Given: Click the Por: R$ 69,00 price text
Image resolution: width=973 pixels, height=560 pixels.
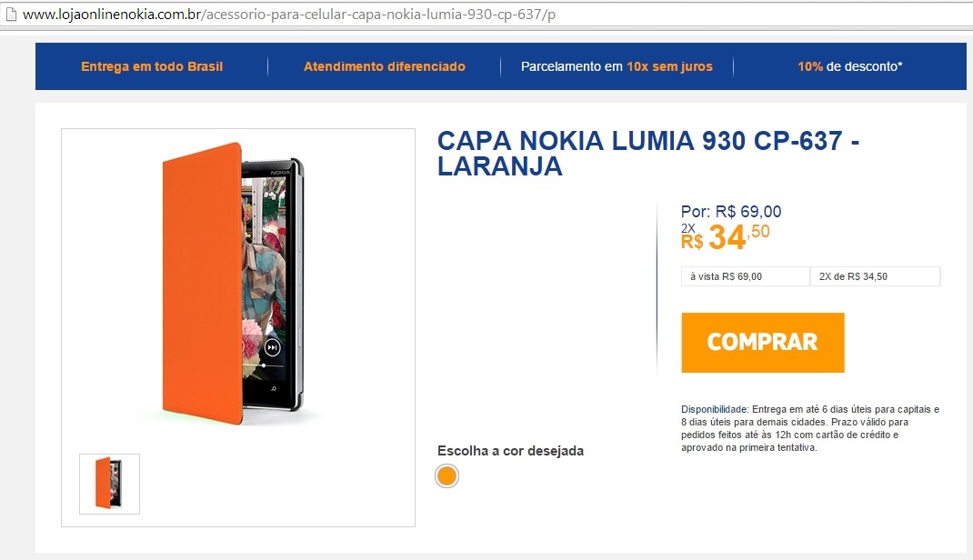Looking at the screenshot, I should pyautogui.click(x=731, y=212).
